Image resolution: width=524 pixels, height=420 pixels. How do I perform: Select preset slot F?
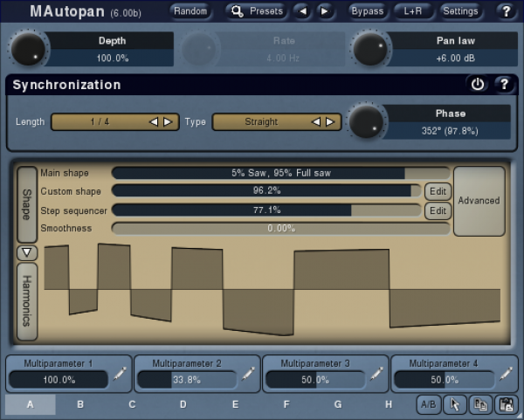(286, 404)
